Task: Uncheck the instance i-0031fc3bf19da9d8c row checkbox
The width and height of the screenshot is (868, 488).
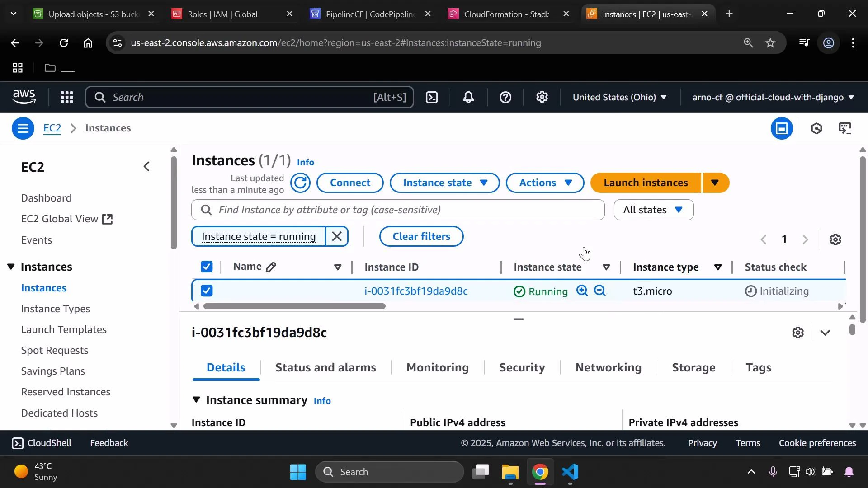Action: click(x=207, y=291)
